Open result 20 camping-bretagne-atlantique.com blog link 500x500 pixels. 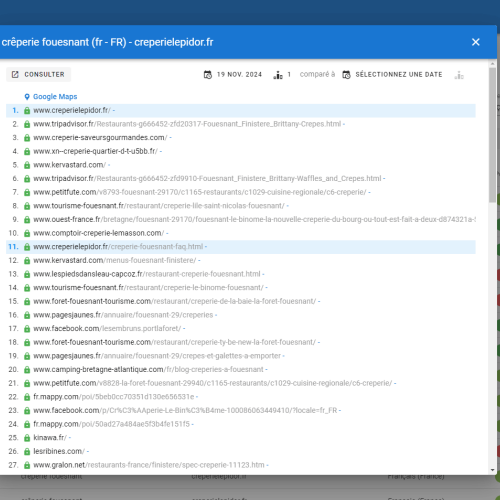148,370
